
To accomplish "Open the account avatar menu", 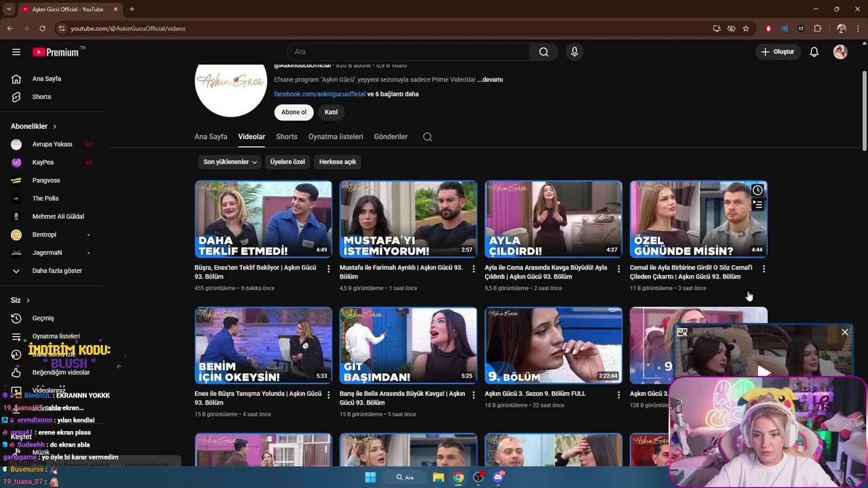I will 840,52.
